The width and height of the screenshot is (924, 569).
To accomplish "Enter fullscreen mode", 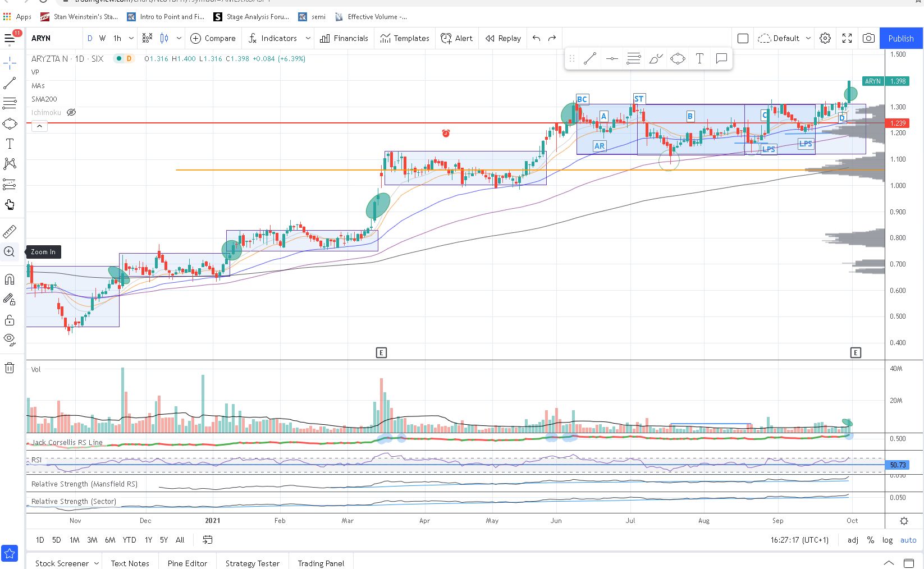I will point(847,38).
